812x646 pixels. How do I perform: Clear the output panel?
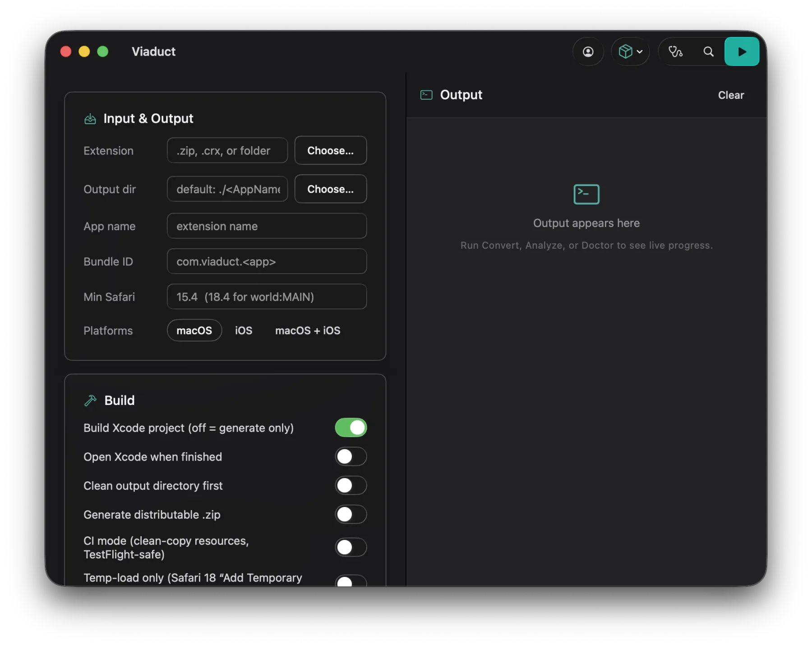pyautogui.click(x=731, y=95)
